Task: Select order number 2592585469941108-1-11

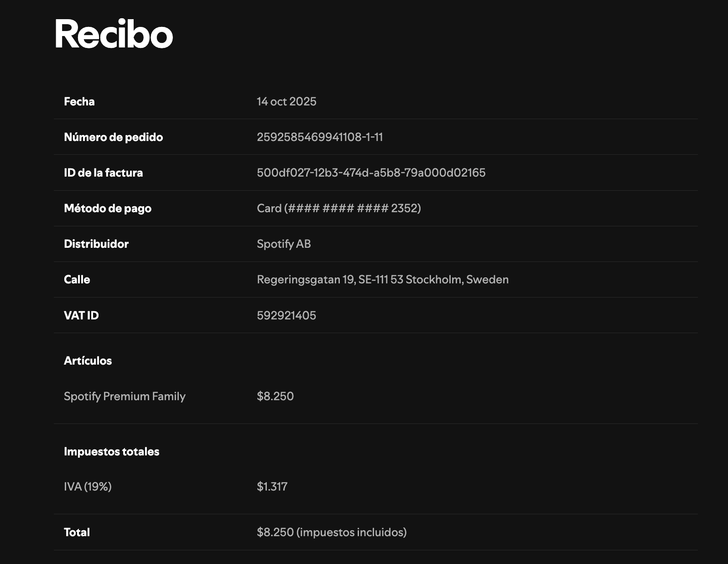Action: (320, 137)
